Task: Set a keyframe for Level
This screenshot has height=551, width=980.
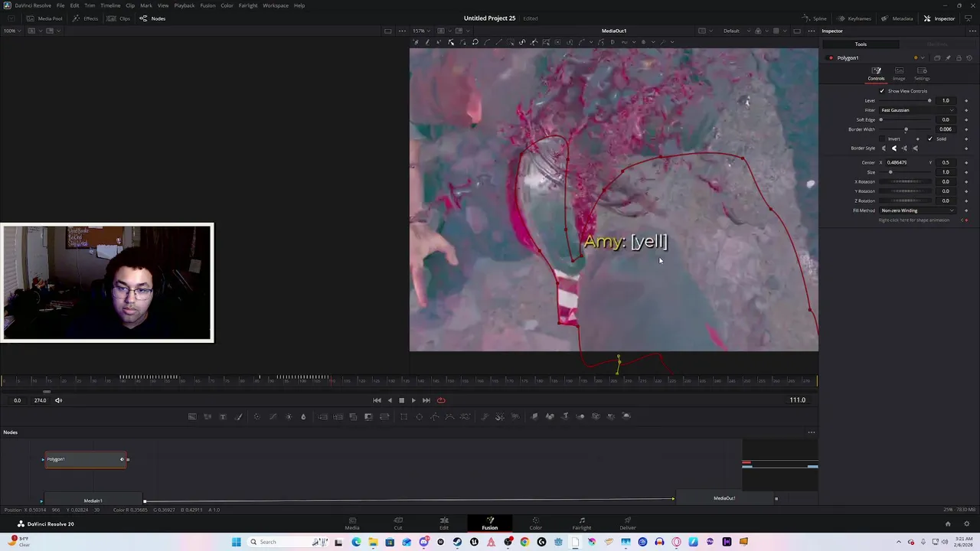Action: click(966, 101)
